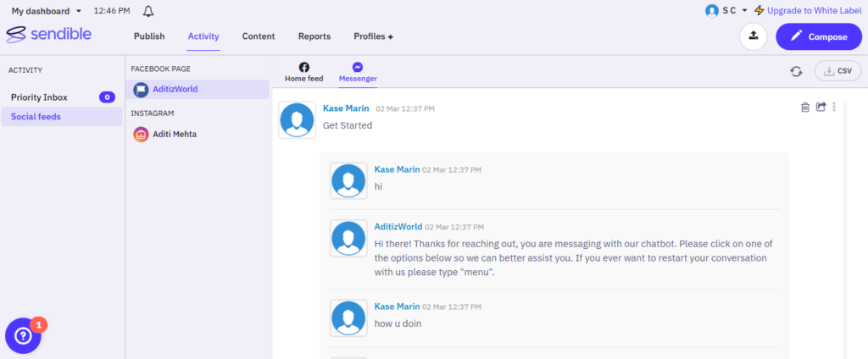Go to the Reports section
This screenshot has height=359, width=868.
[314, 36]
